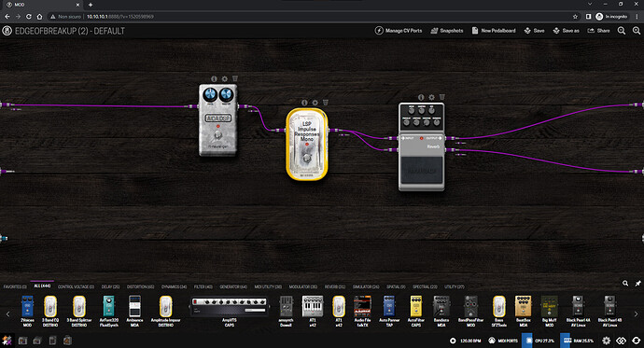Zoom in the pedalboard view

point(637,31)
